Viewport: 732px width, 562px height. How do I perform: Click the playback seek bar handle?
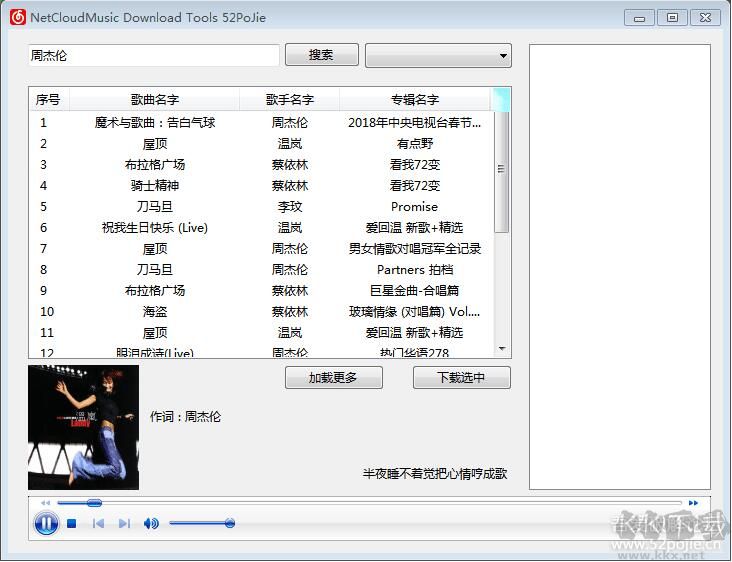click(x=94, y=503)
